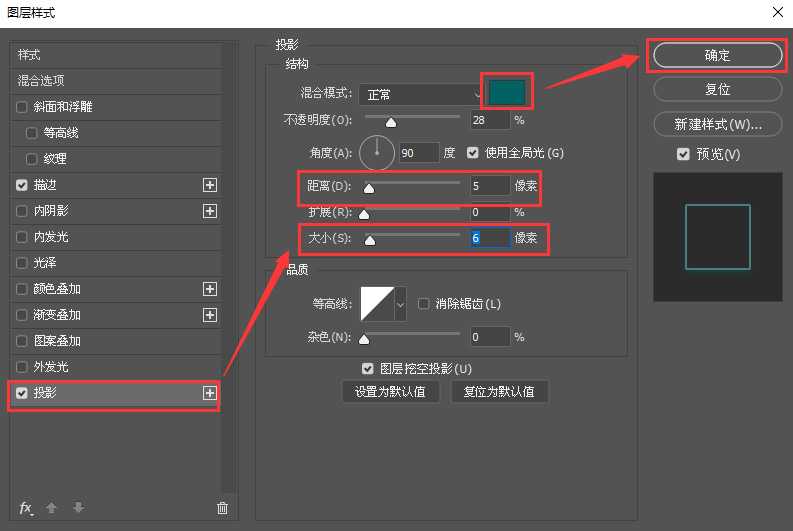Toggle the 使用全局光 checkbox

point(474,153)
